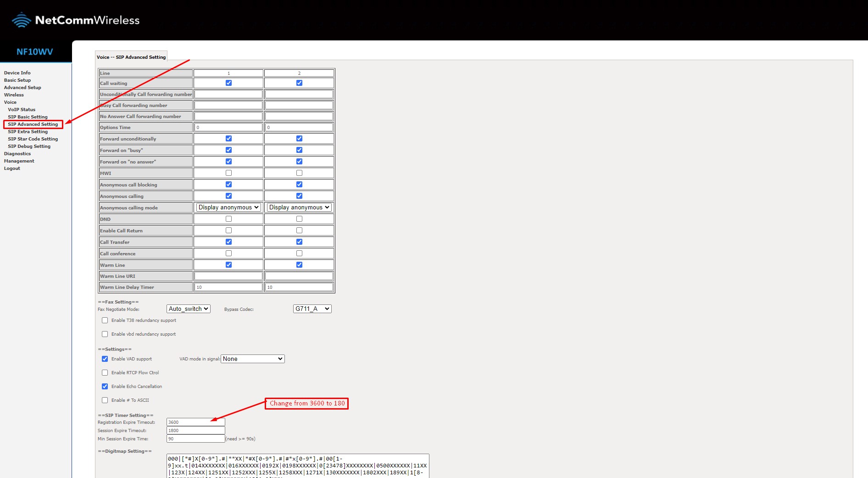Click Warm Line Delay Timer line 2 field
The image size is (868, 478).
pos(299,287)
